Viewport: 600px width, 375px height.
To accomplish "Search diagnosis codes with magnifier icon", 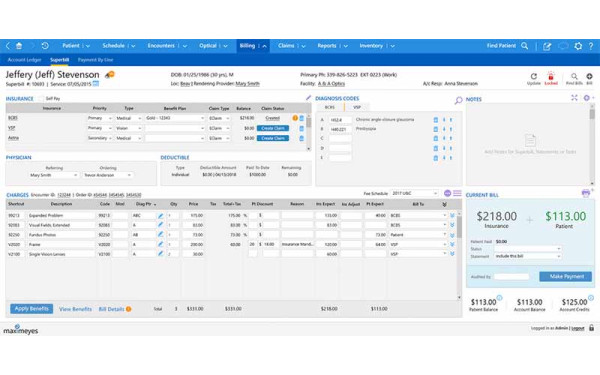I will 458,100.
